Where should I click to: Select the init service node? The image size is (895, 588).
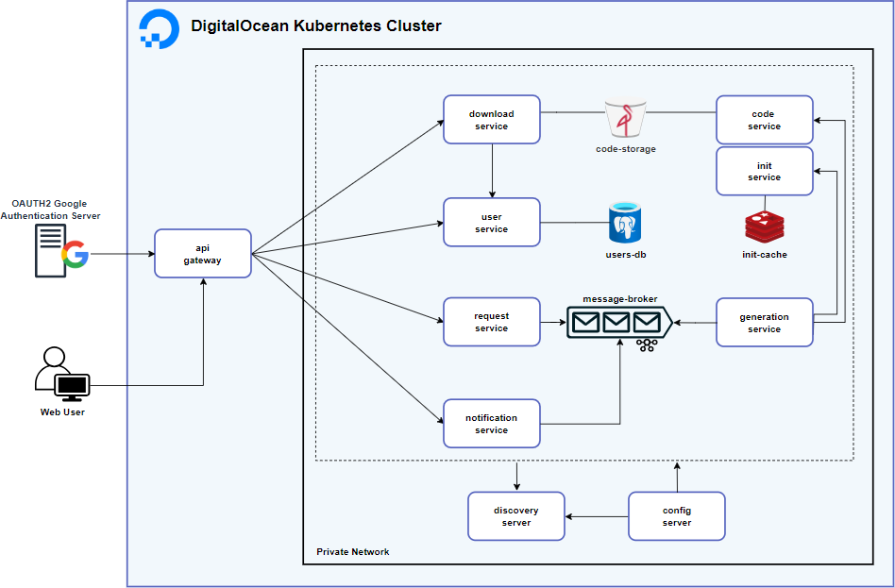click(x=764, y=171)
